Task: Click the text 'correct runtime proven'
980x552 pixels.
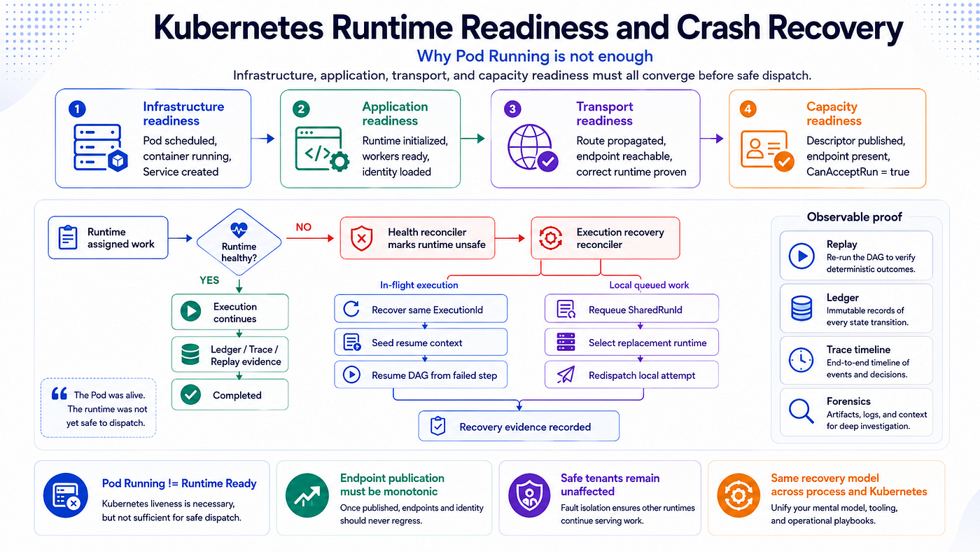Action: point(631,172)
